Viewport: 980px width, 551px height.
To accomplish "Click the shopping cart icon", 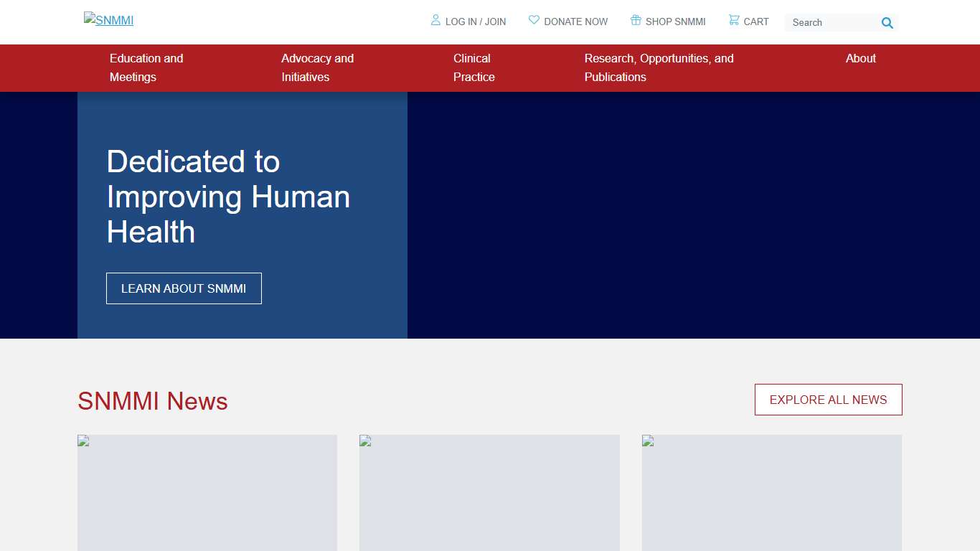I will (x=734, y=20).
